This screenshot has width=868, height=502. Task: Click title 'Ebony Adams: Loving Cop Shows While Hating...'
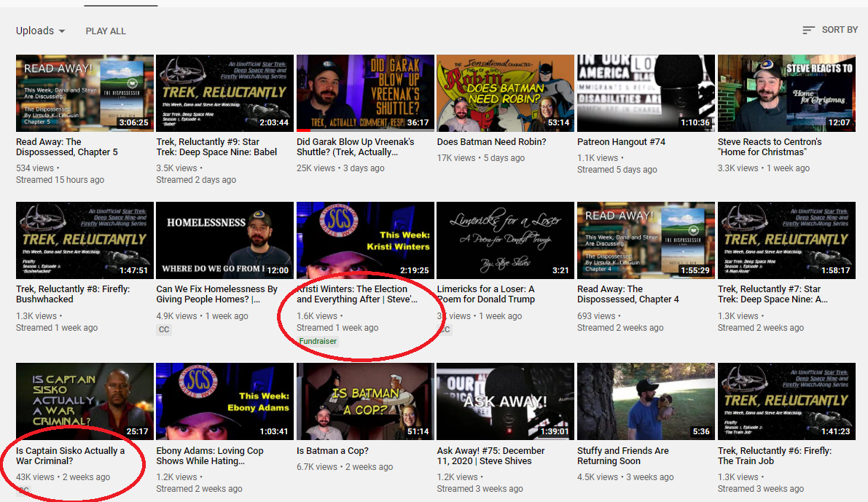[210, 455]
